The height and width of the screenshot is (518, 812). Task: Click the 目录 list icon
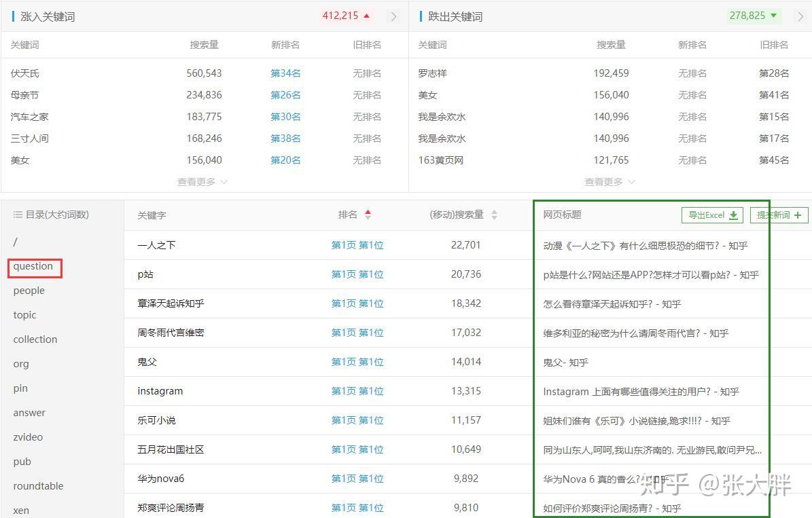click(18, 215)
